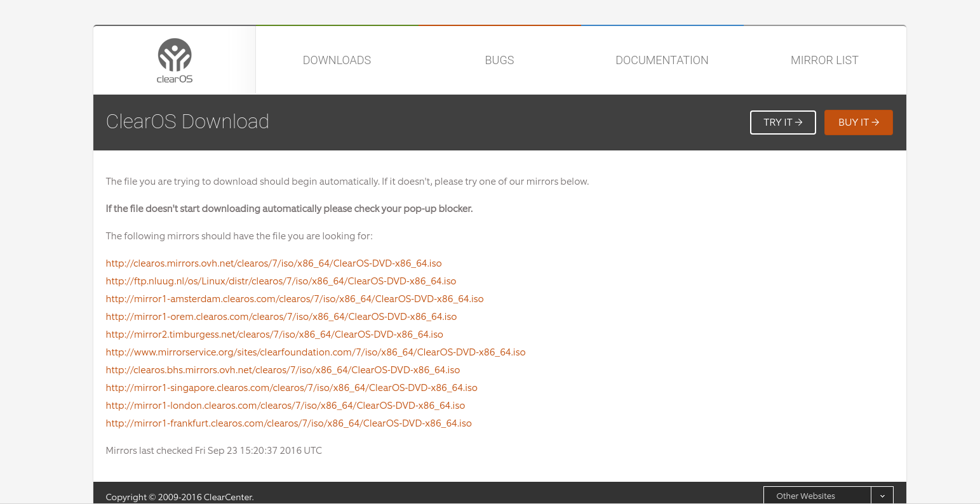Open the www.mirrorservice.org mirror link
980x504 pixels.
tap(316, 352)
